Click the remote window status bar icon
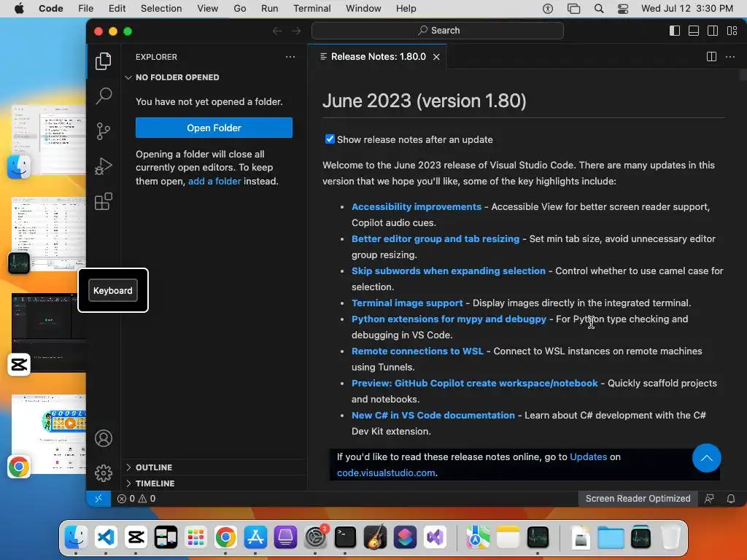The height and width of the screenshot is (560, 747). 98,499
